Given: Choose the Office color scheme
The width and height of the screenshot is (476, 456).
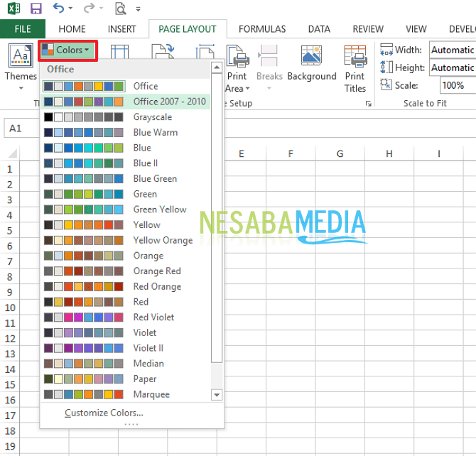Looking at the screenshot, I should 125,86.
